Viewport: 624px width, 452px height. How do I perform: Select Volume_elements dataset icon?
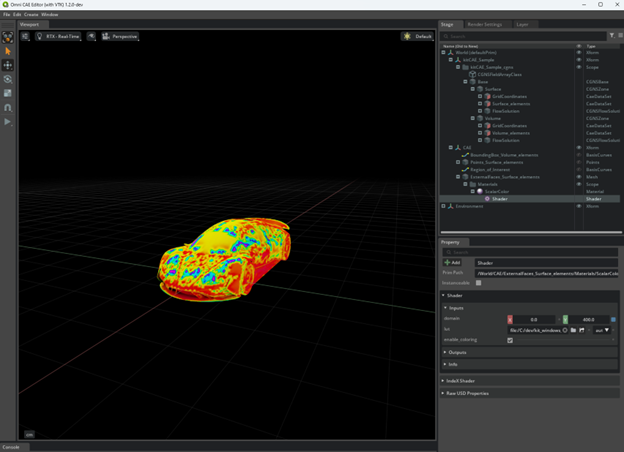[x=487, y=133]
